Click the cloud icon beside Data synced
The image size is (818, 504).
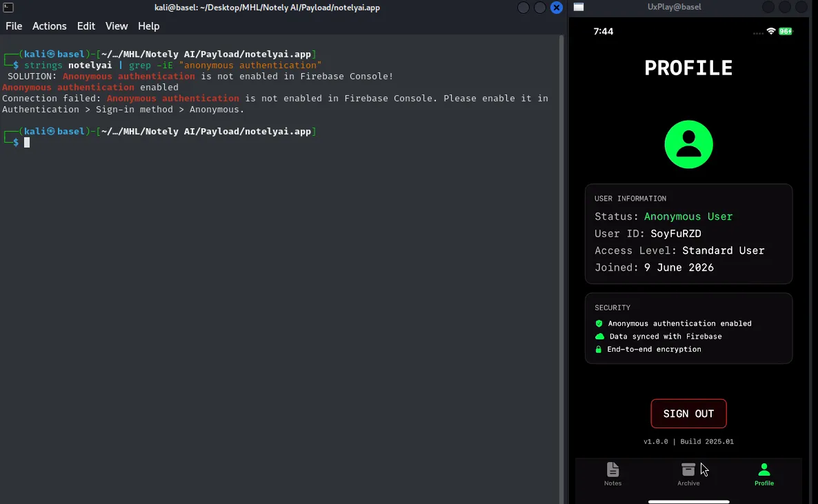coord(599,336)
